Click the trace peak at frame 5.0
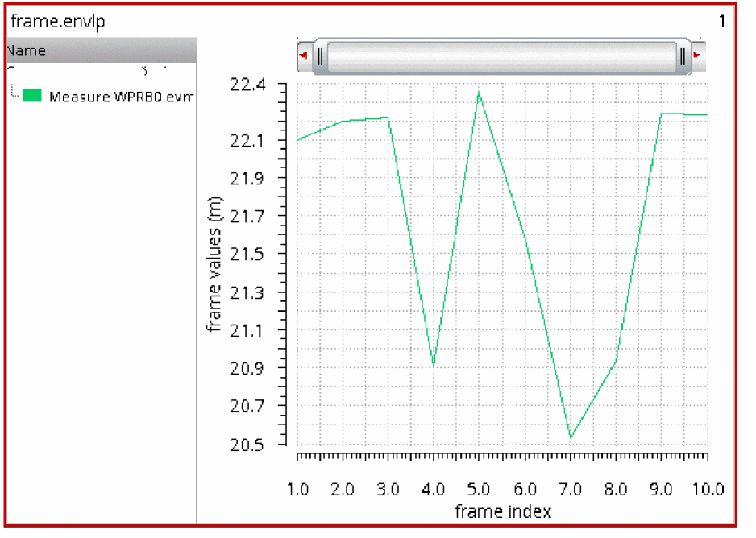Screen dimensions: 756x538 [479, 92]
